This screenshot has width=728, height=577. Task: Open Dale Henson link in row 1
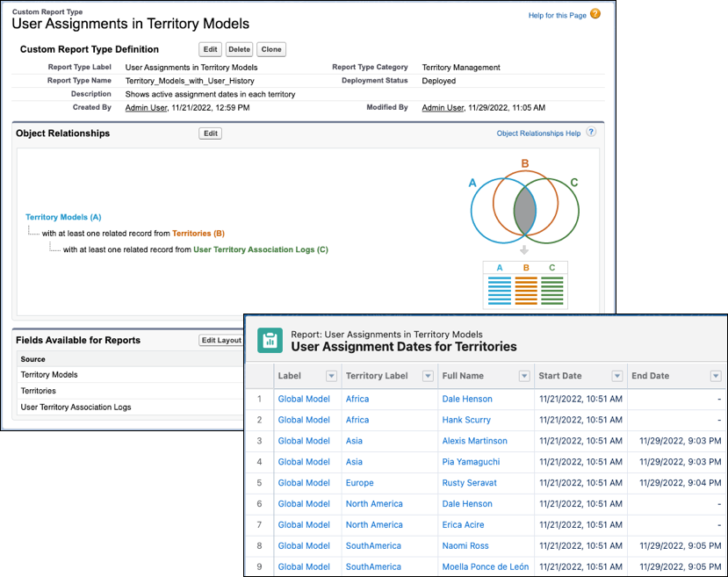(x=467, y=399)
